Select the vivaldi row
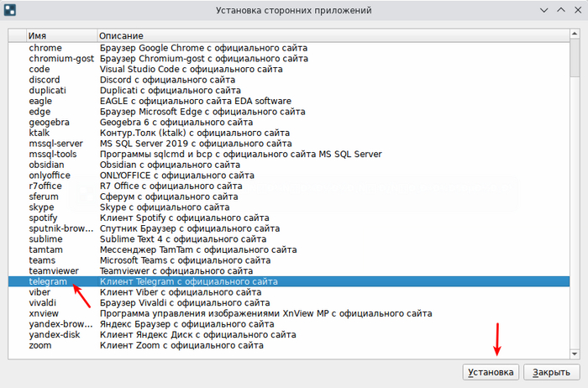The width and height of the screenshot is (588, 388). pos(289,303)
